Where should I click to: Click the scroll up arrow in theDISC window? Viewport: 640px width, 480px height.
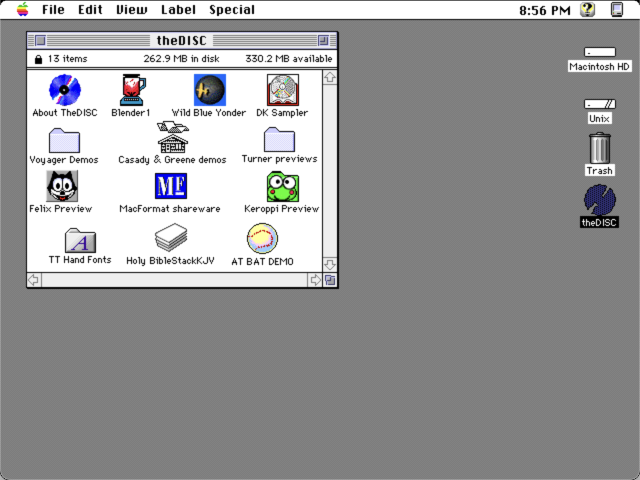pyautogui.click(x=330, y=77)
